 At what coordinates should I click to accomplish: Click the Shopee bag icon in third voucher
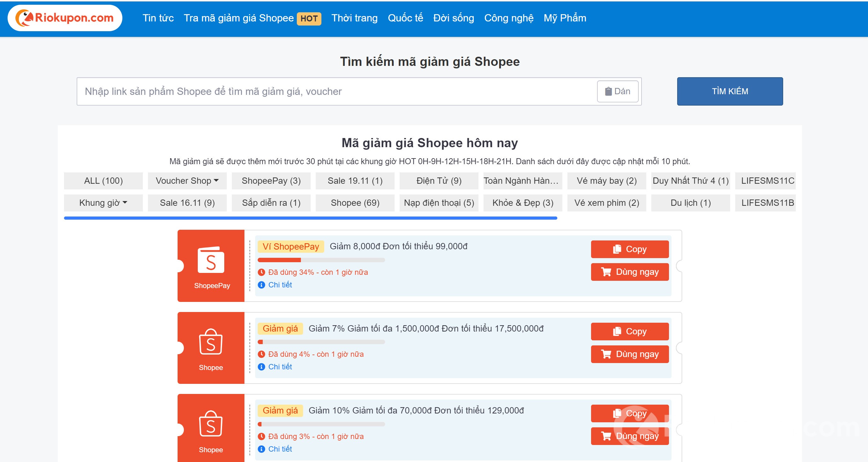click(x=211, y=424)
